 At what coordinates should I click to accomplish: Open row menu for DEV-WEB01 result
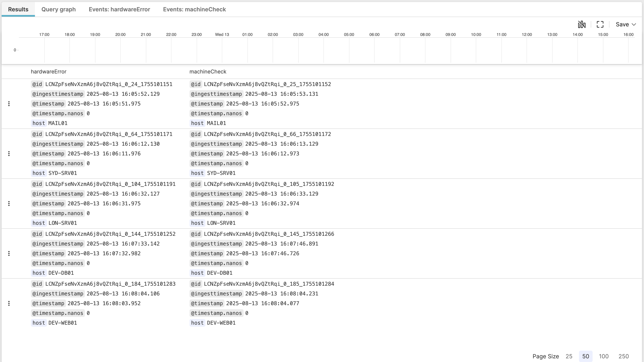9,303
